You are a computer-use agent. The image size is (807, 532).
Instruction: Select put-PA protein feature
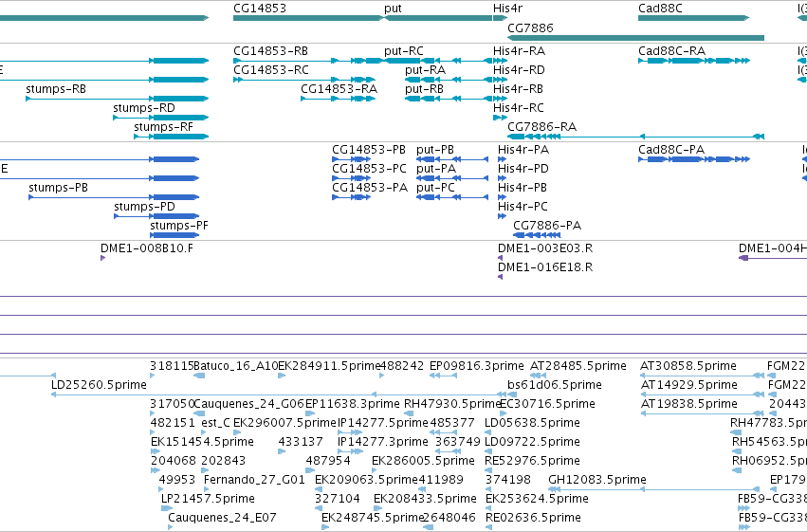(x=452, y=178)
